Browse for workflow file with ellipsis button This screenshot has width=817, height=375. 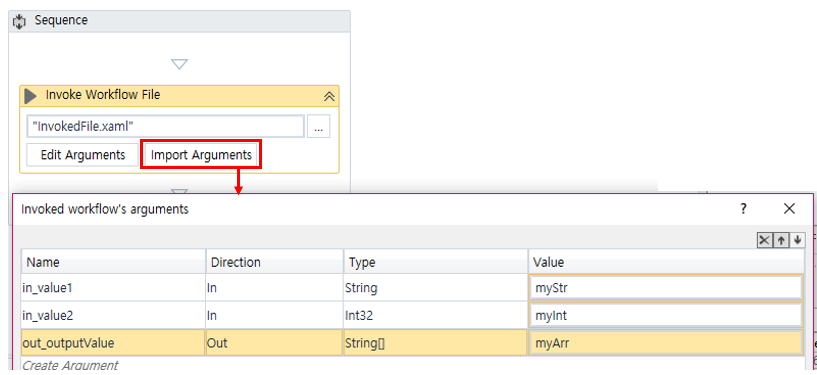(318, 127)
